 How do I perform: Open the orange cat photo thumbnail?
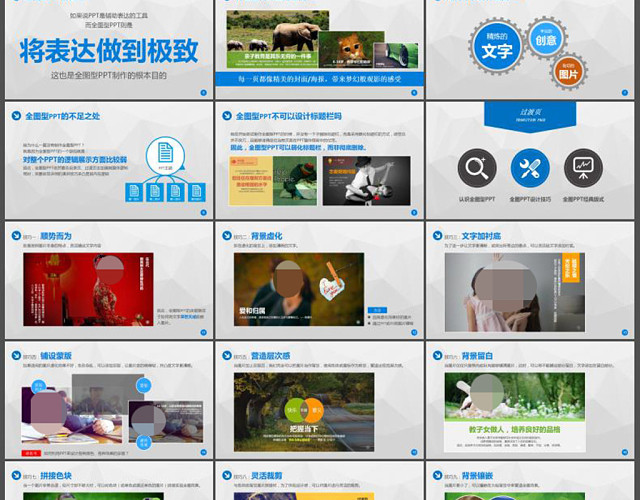(x=351, y=49)
